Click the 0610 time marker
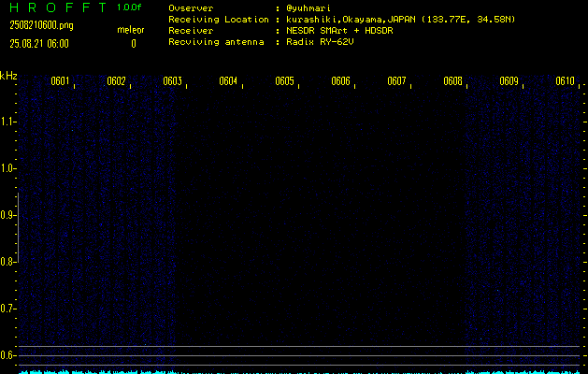Image resolution: width=588 pixels, height=374 pixels. point(566,81)
